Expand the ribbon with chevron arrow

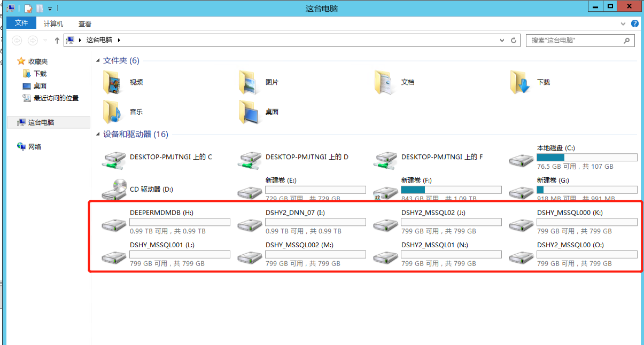(623, 24)
